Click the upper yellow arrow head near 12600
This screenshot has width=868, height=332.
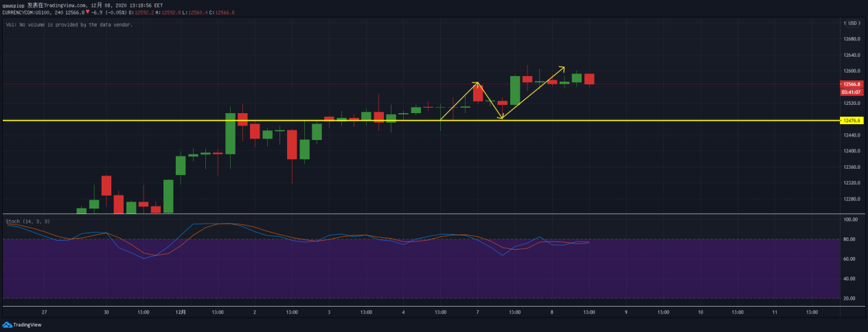pos(562,68)
